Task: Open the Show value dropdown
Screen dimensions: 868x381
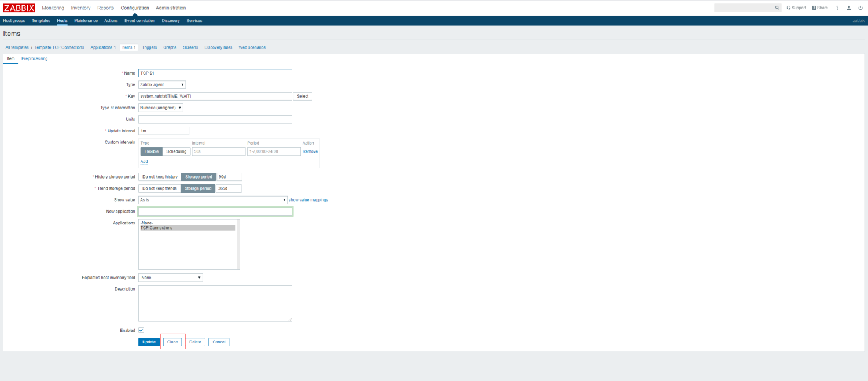Action: click(x=213, y=200)
